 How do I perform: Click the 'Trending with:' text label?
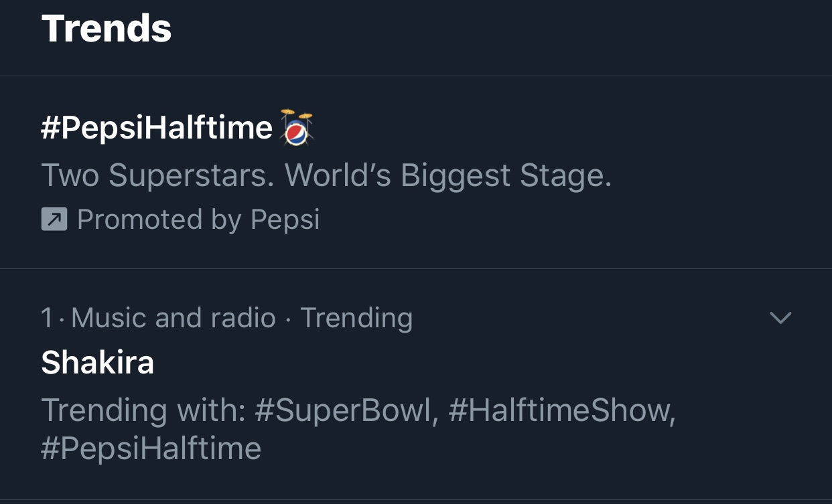click(x=143, y=410)
